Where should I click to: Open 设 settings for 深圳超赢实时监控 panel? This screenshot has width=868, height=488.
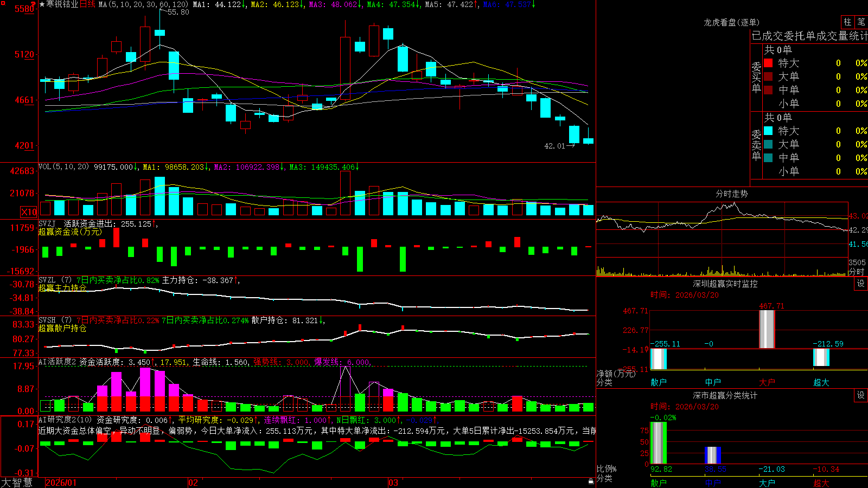pyautogui.click(x=861, y=284)
